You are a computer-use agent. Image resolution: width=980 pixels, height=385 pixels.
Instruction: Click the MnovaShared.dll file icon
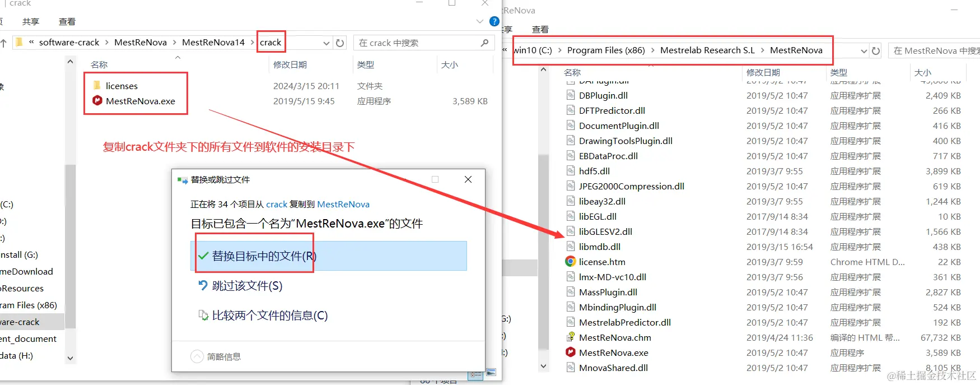pyautogui.click(x=570, y=367)
